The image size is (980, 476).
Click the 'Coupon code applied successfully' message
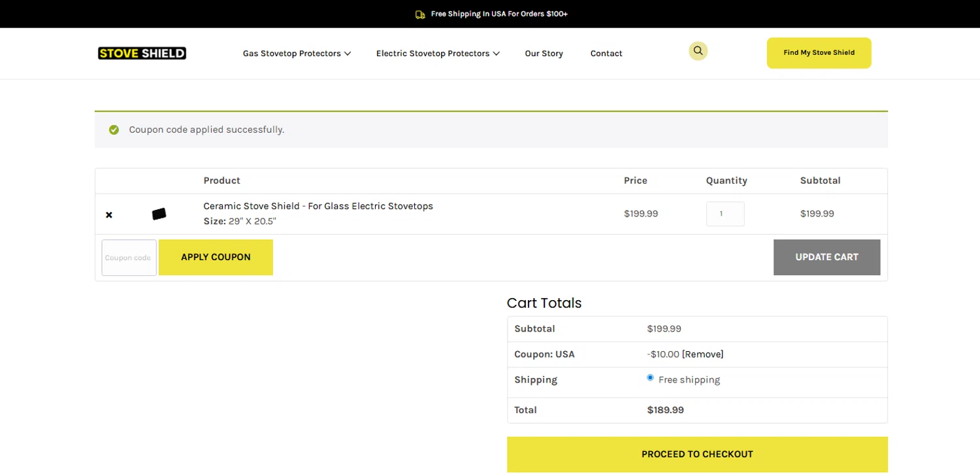[x=206, y=130]
